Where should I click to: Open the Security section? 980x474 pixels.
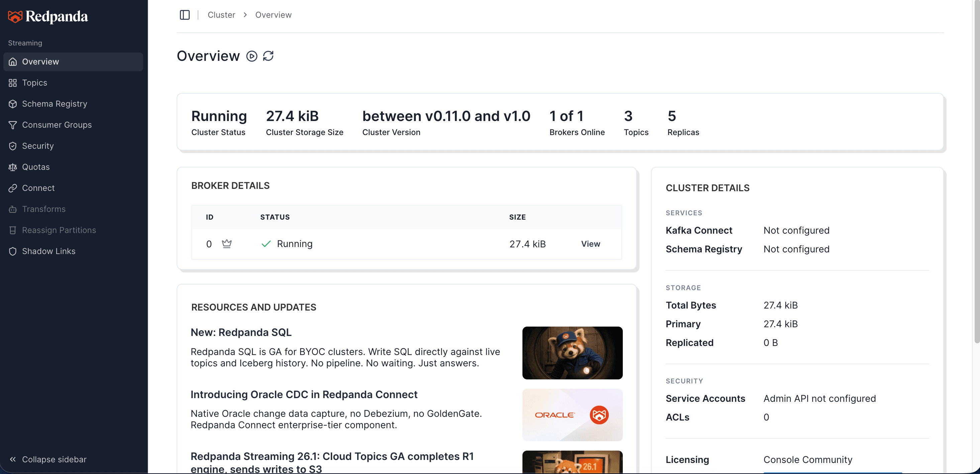[x=73, y=146]
